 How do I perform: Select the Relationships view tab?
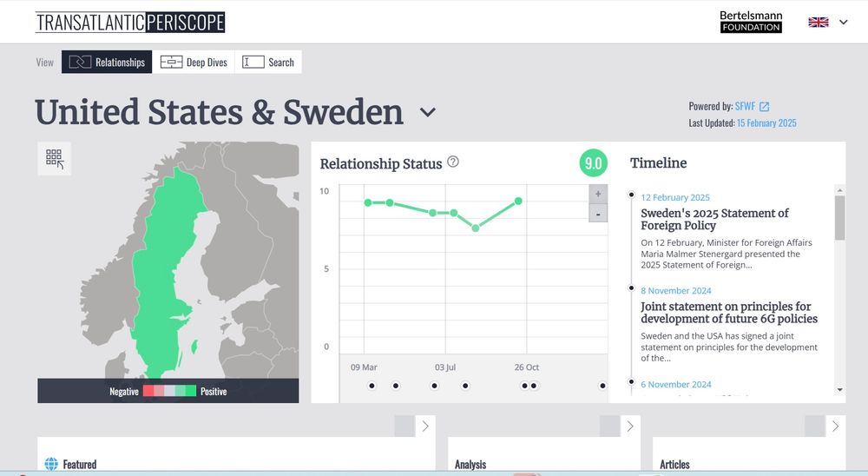coord(107,62)
